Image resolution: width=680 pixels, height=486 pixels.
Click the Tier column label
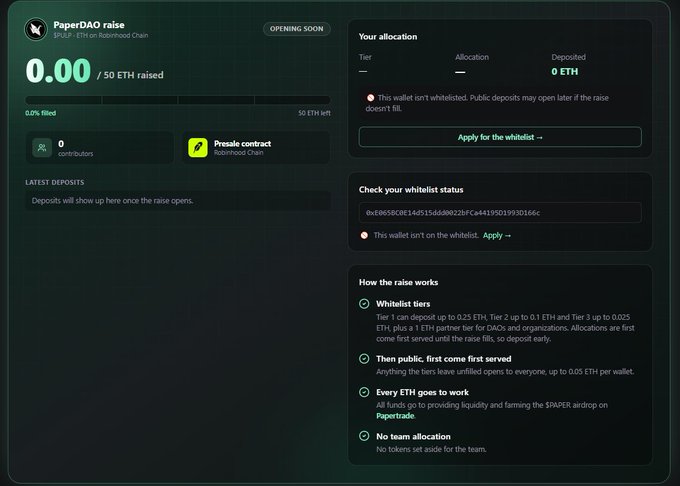(x=365, y=57)
